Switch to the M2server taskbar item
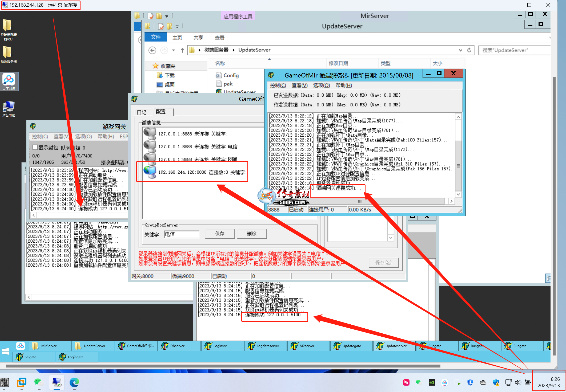This screenshot has height=392, width=566. point(309,346)
